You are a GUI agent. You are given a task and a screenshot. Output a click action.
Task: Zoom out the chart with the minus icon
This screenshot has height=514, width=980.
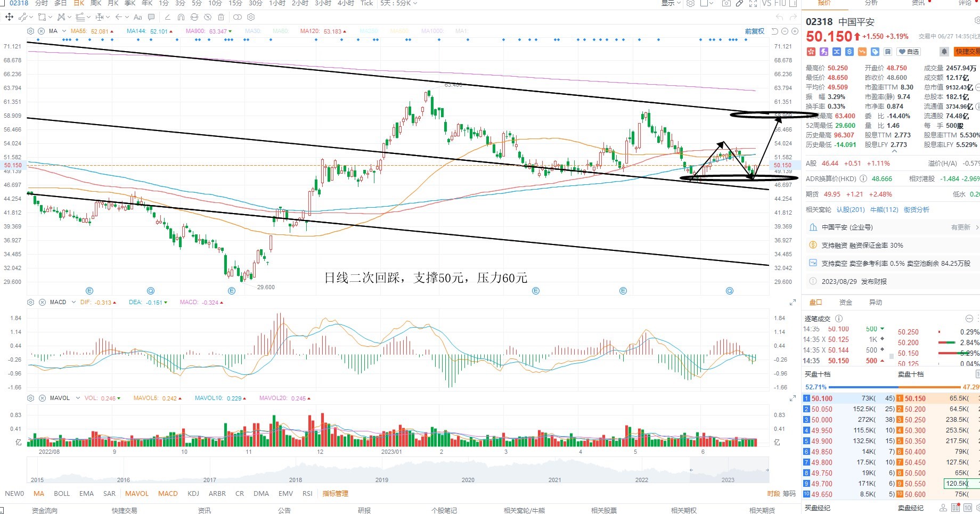pyautogui.click(x=786, y=31)
